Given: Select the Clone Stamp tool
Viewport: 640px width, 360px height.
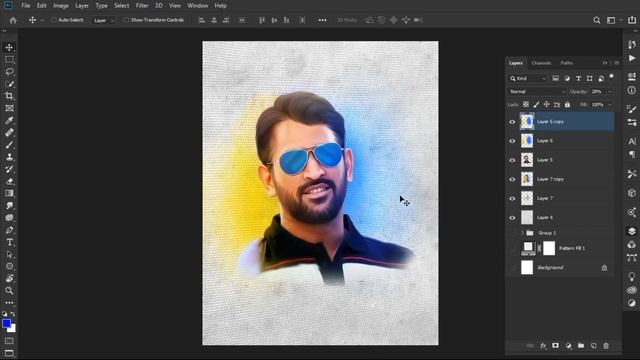Looking at the screenshot, I should coord(9,157).
